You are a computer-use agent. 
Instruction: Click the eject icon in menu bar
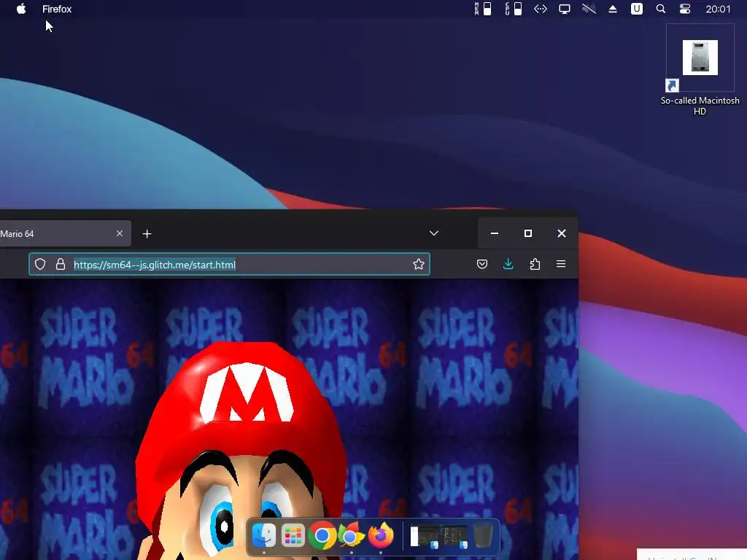[613, 9]
